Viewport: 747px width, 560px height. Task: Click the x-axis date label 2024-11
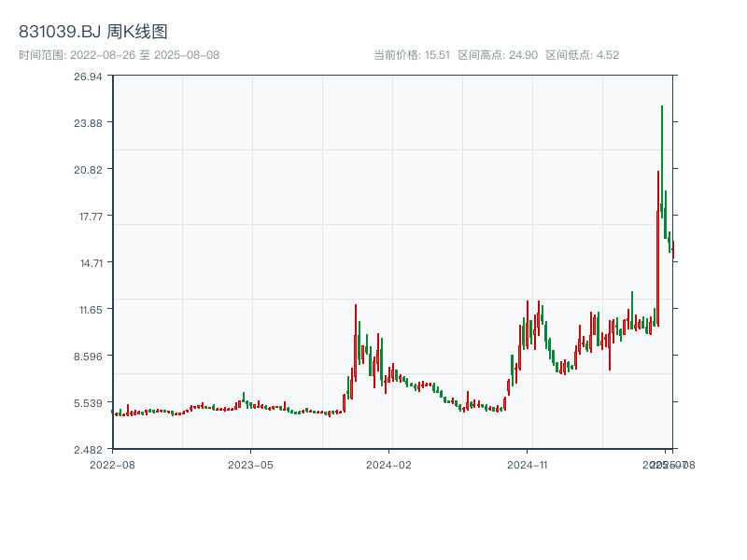(x=527, y=465)
